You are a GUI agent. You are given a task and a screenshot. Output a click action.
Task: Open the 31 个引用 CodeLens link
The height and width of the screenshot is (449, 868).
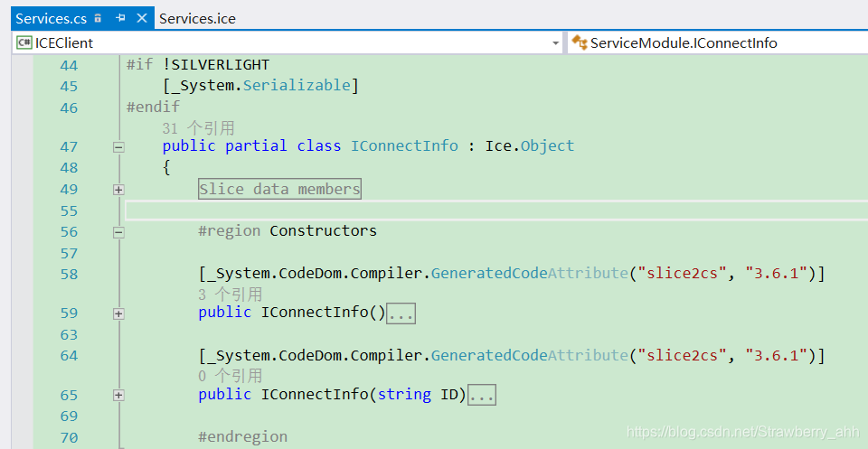[198, 128]
